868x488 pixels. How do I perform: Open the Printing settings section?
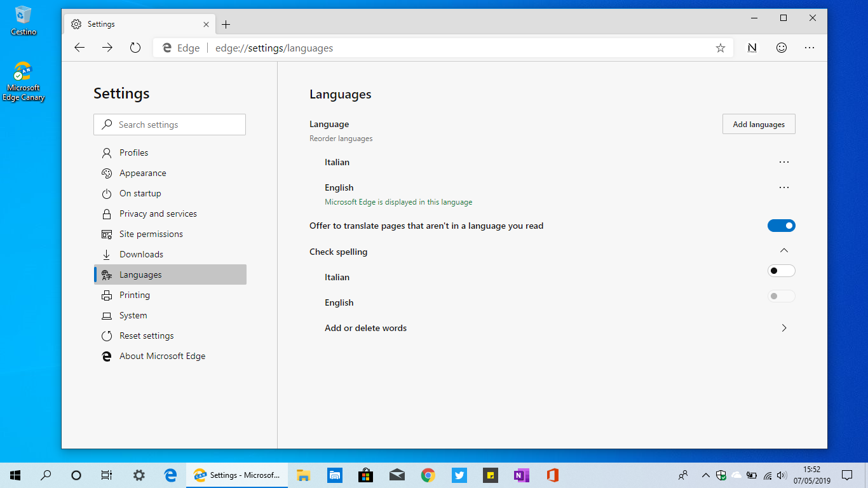(136, 295)
